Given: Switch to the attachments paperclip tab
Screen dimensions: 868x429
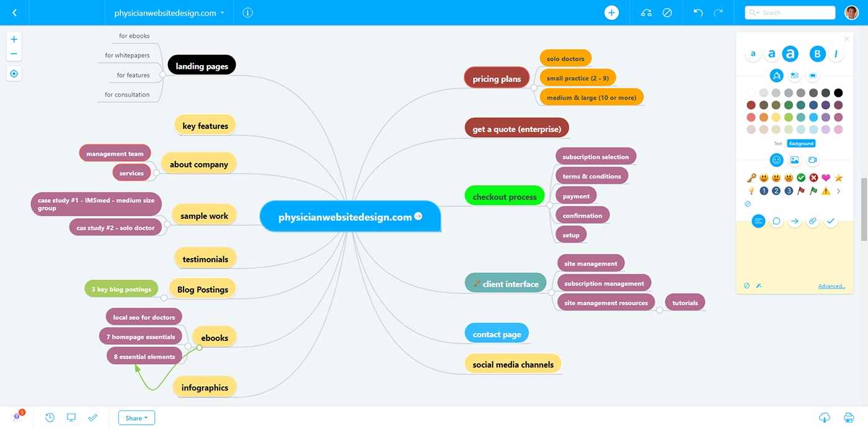Looking at the screenshot, I should [813, 221].
